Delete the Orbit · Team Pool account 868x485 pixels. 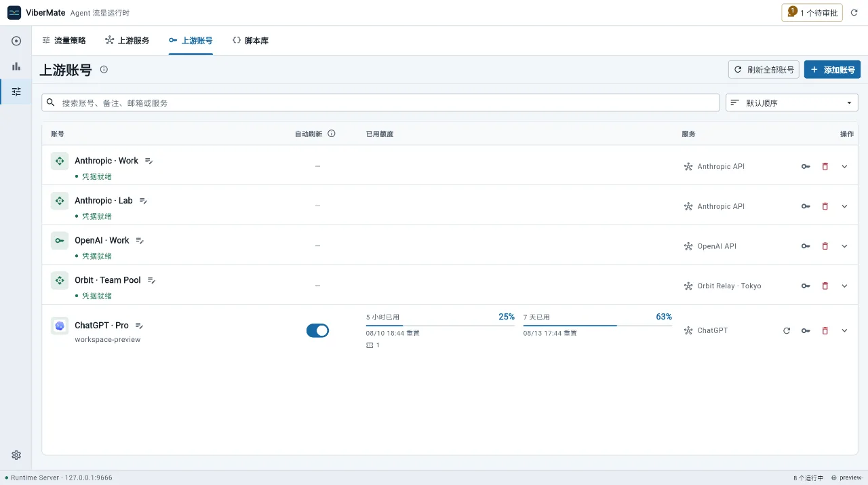point(825,286)
